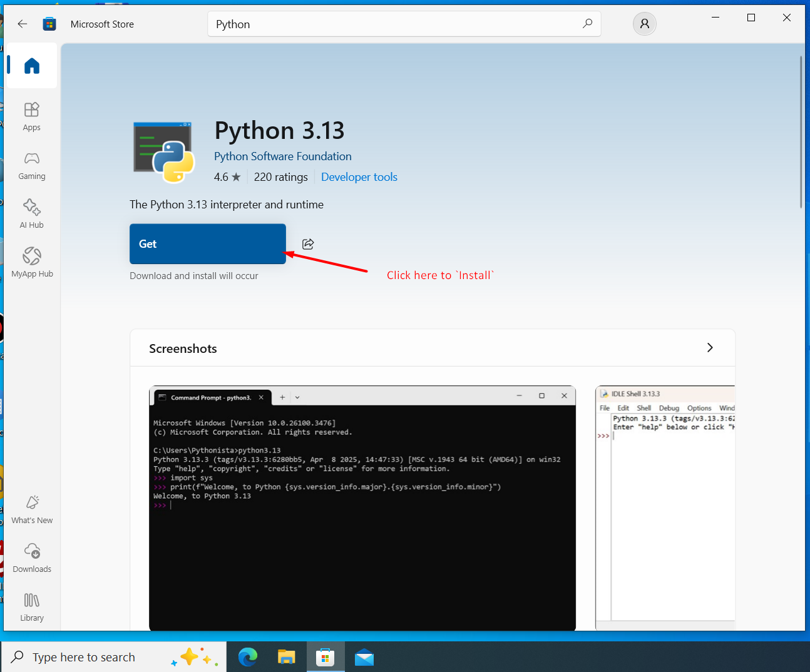The height and width of the screenshot is (672, 810).
Task: Open the Command Prompt screenshot thumbnail
Action: click(x=362, y=508)
